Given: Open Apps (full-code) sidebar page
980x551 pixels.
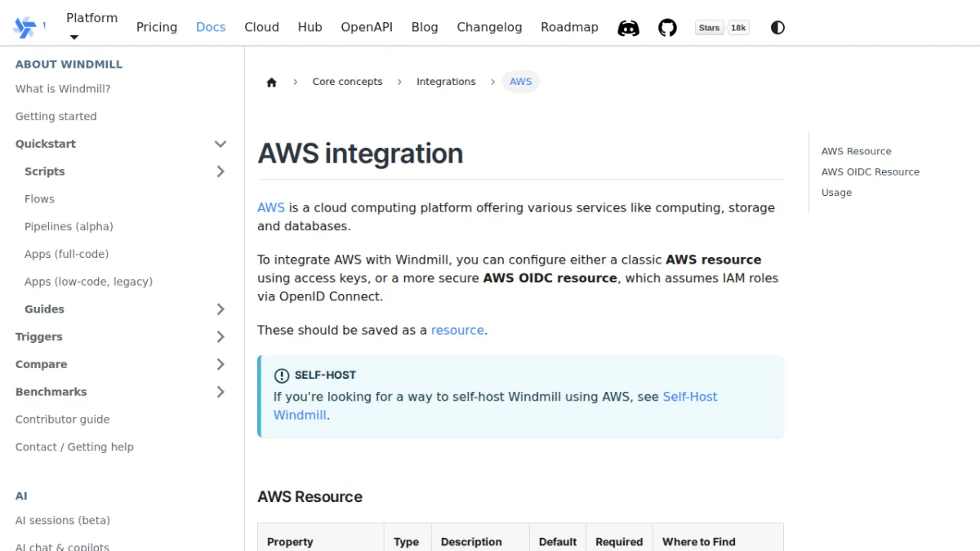Looking at the screenshot, I should coord(66,254).
